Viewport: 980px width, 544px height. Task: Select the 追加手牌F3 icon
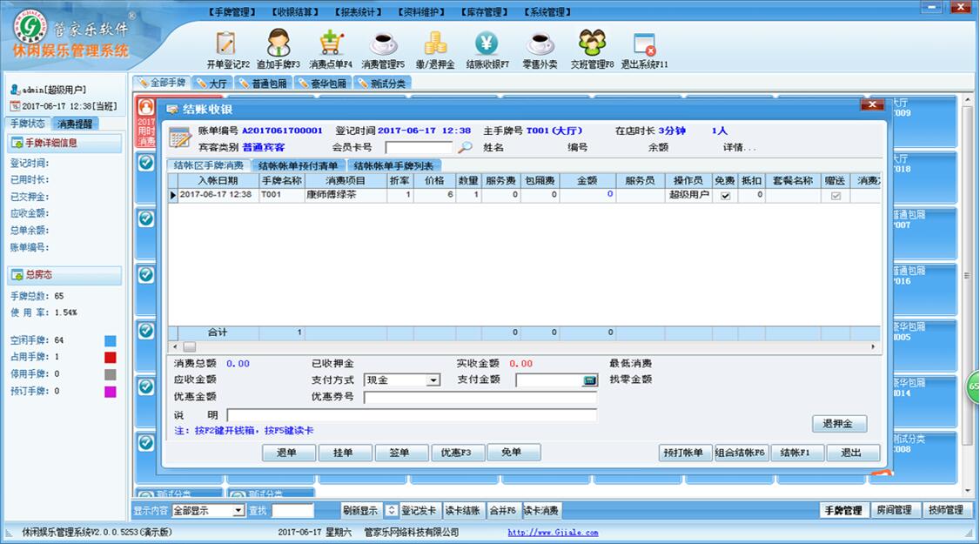coord(279,47)
